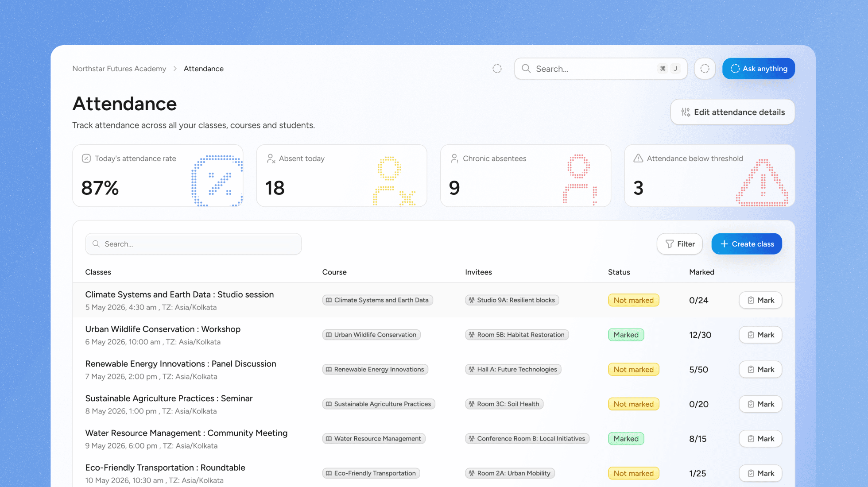The height and width of the screenshot is (487, 868).
Task: Mark attendance for Urban Wildlife Conservation Workshop
Action: 760,335
